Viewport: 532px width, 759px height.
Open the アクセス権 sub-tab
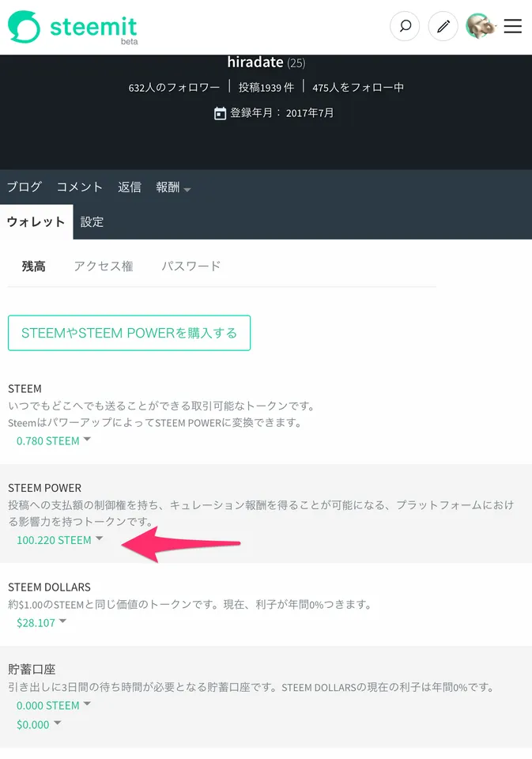[104, 266]
